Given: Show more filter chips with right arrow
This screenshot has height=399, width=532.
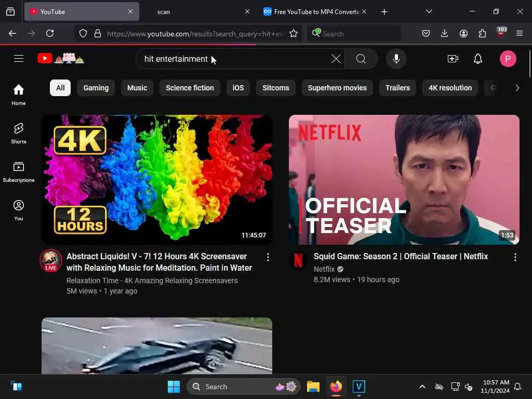Looking at the screenshot, I should click(x=517, y=88).
